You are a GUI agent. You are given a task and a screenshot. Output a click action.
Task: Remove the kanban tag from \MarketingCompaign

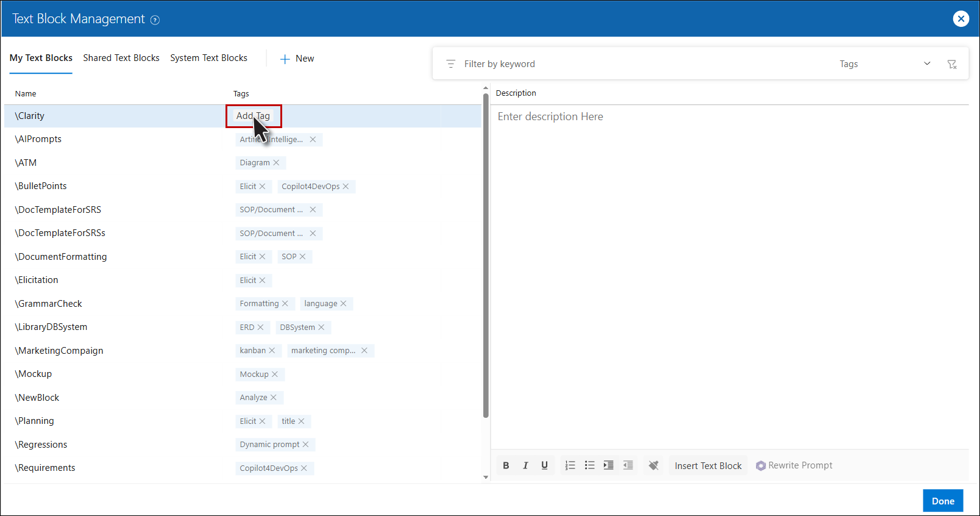click(x=272, y=351)
